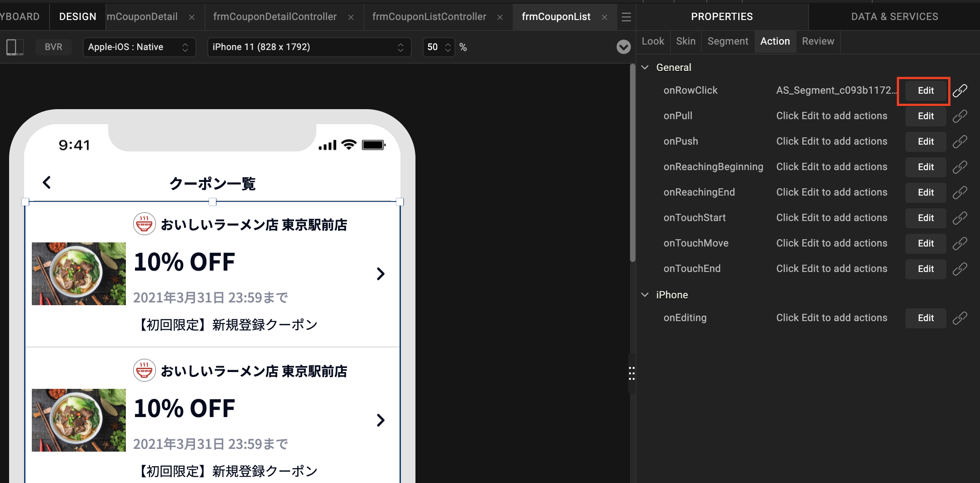Close the frmCouponDetail tab
980x483 pixels.
point(192,17)
